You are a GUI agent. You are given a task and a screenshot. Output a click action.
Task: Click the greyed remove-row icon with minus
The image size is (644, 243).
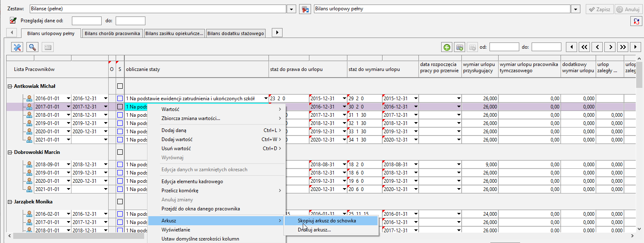pyautogui.click(x=472, y=47)
